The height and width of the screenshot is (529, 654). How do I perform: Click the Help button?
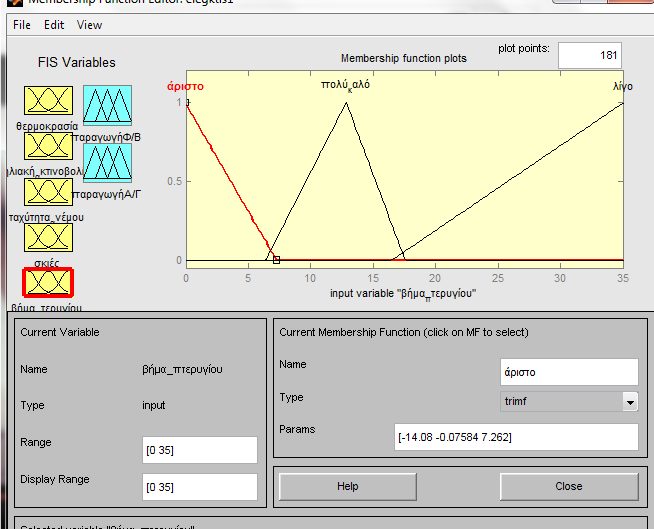347,486
